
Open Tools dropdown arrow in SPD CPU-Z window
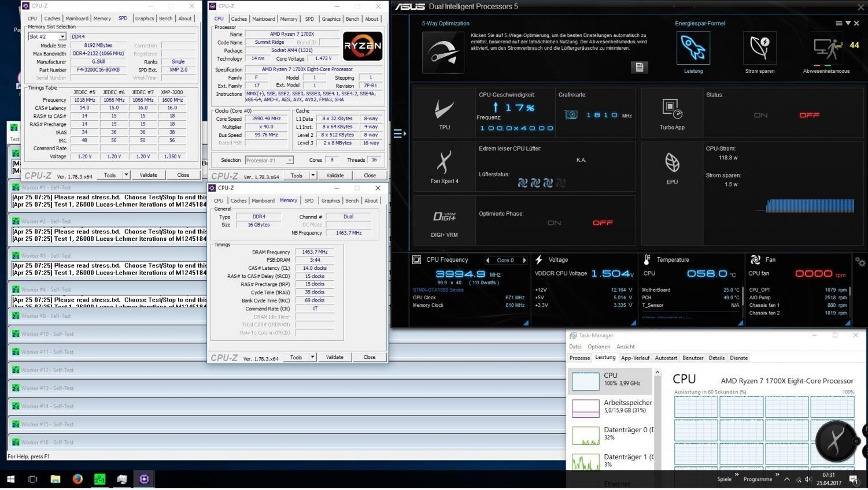point(126,175)
